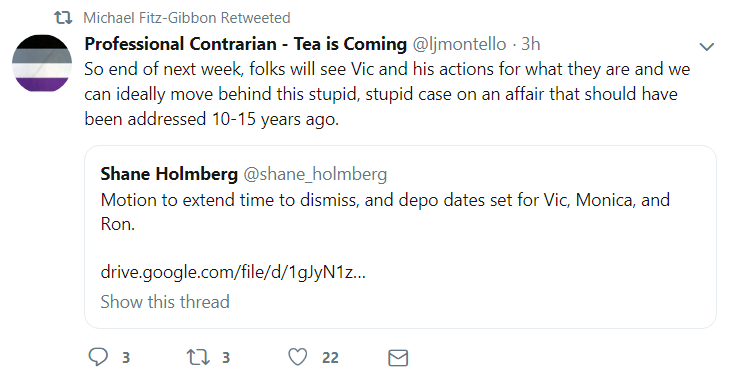Open the drive.google.com file link
729x376 pixels.
click(233, 272)
